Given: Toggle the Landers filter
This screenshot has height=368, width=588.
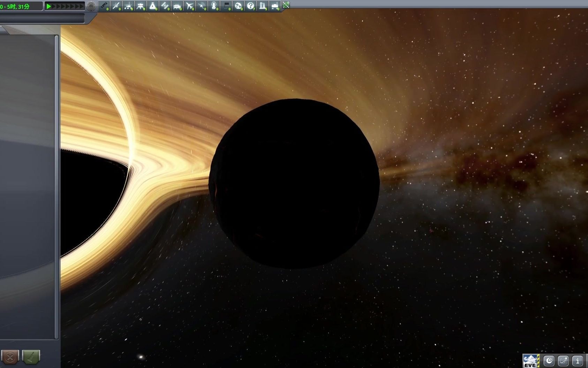Looking at the screenshot, I should coord(141,6).
